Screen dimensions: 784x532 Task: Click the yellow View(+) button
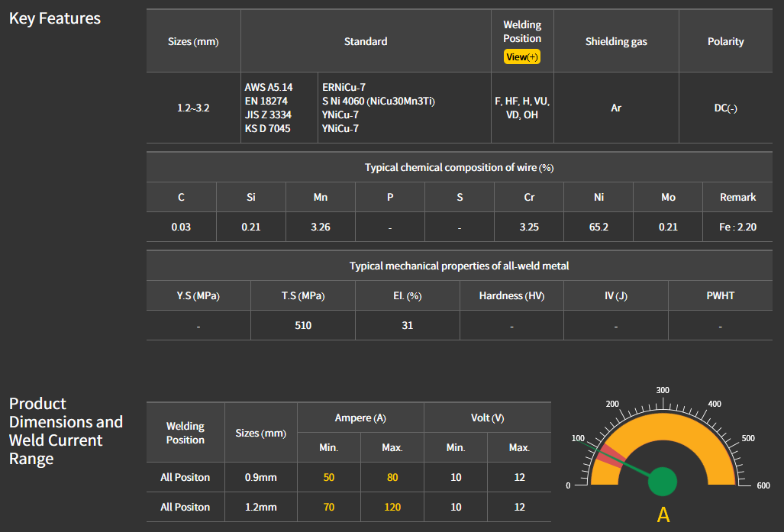[522, 57]
